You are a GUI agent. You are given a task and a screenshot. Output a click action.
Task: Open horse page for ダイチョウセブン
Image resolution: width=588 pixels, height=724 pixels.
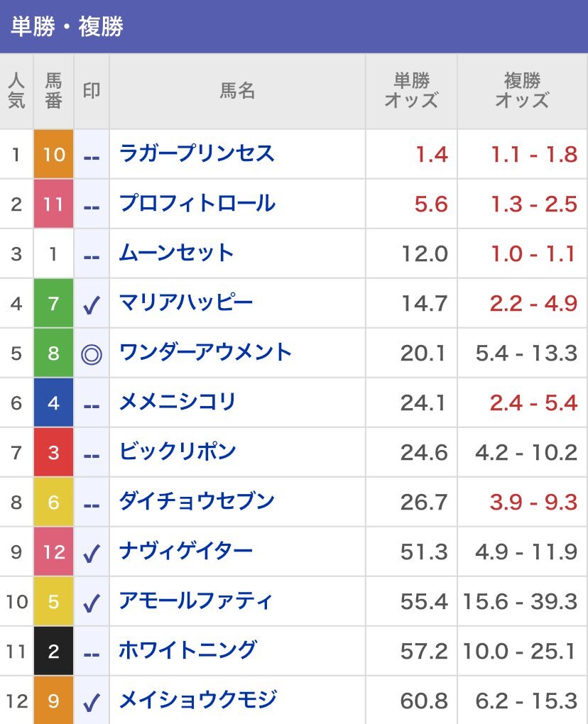click(197, 501)
